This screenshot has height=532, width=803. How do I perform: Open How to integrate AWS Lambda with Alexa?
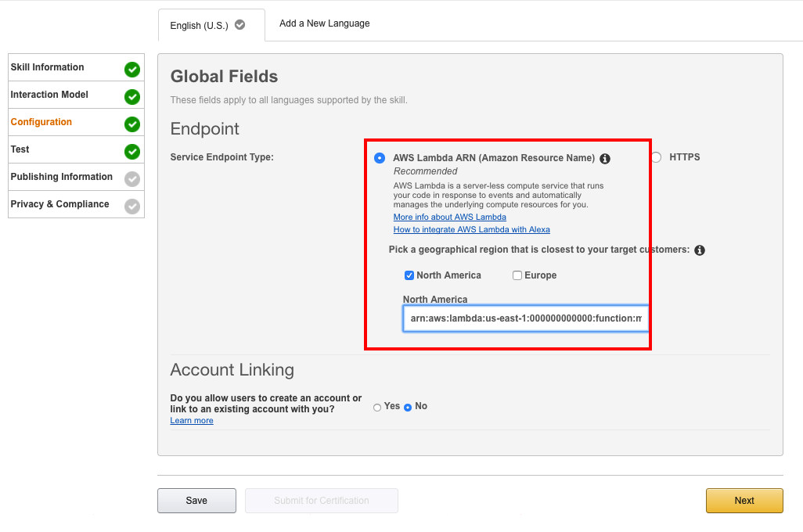tap(472, 229)
